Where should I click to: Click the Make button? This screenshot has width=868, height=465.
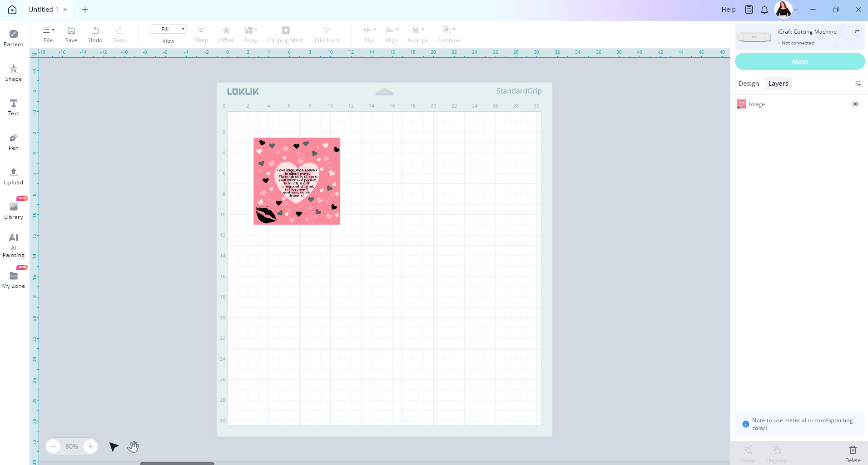pyautogui.click(x=799, y=62)
